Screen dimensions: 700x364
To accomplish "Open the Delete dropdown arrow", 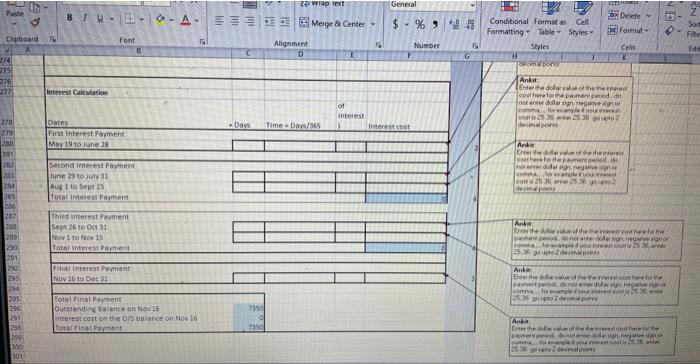I will [648, 16].
